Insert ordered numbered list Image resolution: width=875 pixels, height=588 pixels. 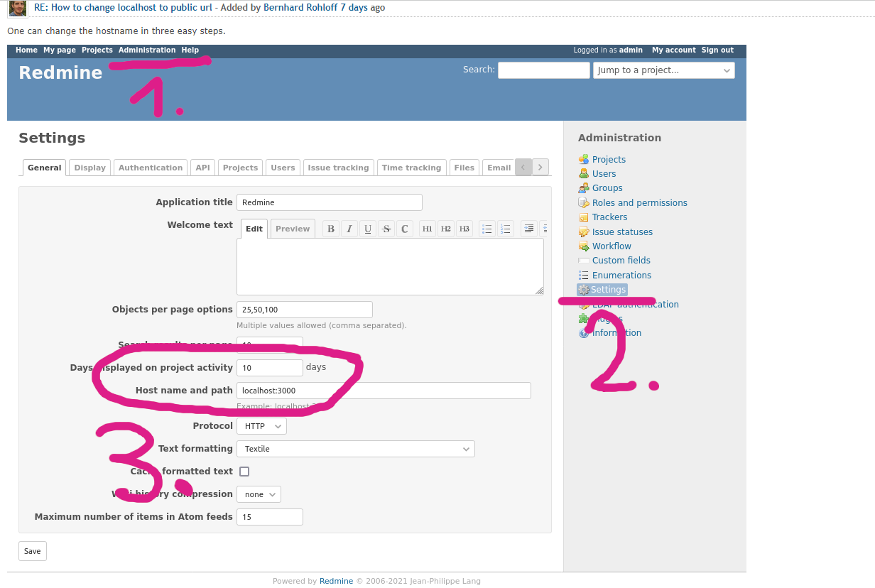pyautogui.click(x=506, y=229)
